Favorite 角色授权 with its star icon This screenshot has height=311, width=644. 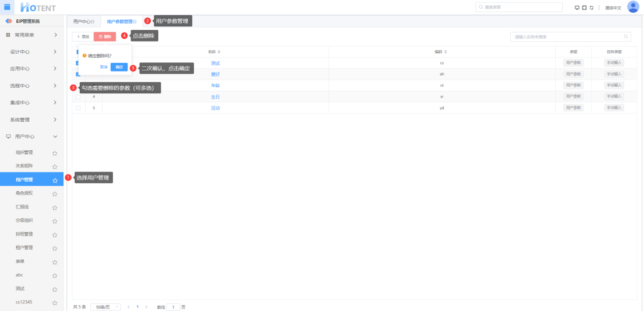55,194
